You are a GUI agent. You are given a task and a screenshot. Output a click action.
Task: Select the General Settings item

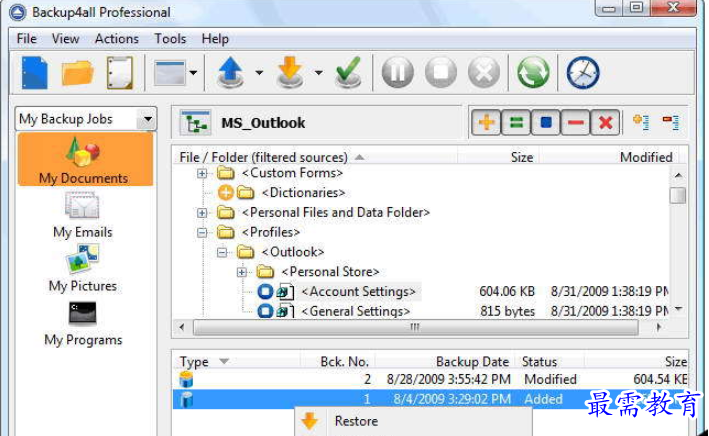[355, 312]
